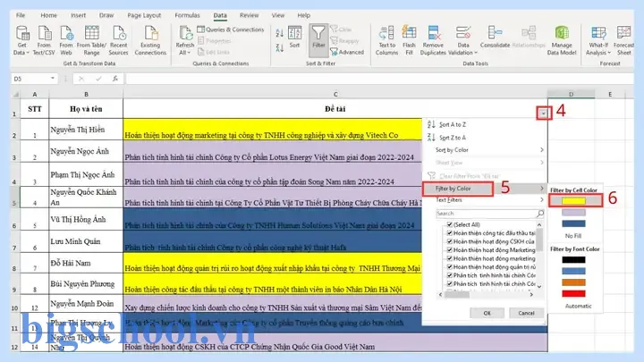Open the Formulas tab
The width and height of the screenshot is (644, 362).
point(187,15)
